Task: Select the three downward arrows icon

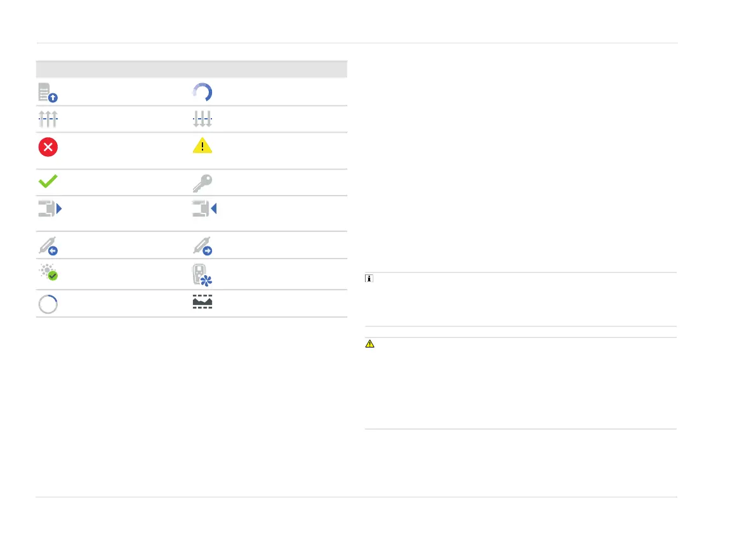Action: (202, 119)
